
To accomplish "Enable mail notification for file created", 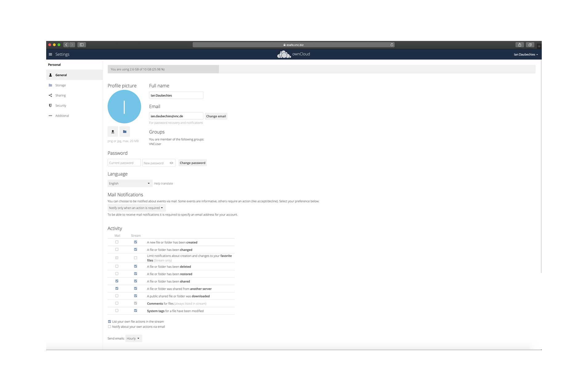I will 117,242.
